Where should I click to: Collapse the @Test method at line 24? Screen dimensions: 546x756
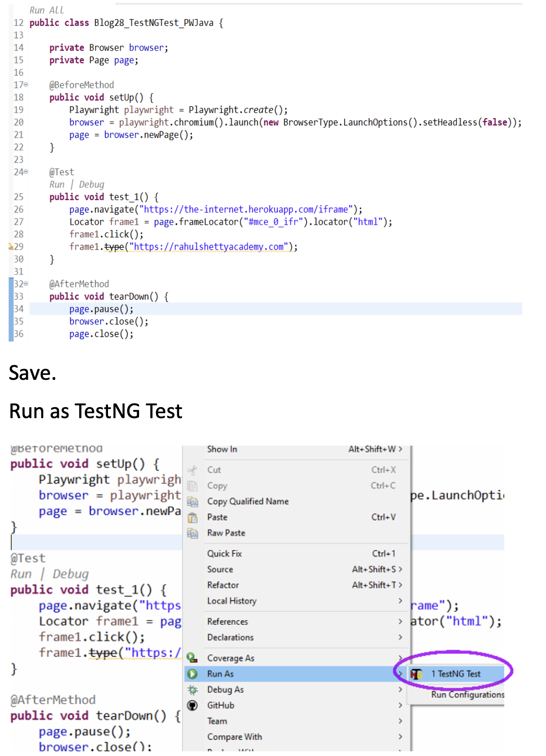pos(26,172)
